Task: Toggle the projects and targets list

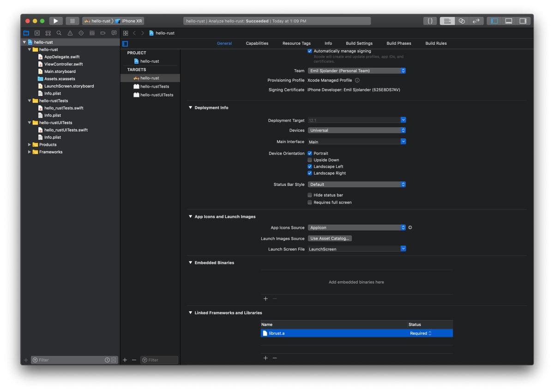Action: click(125, 43)
